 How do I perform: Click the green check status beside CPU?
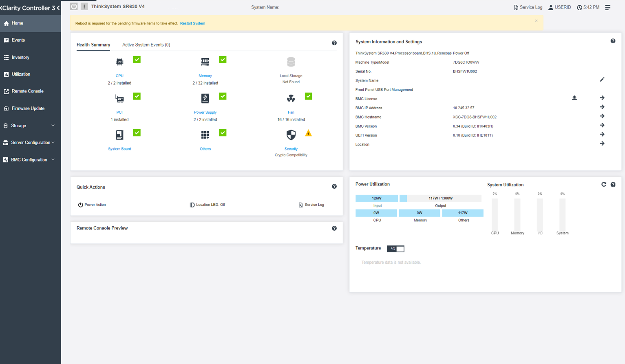point(137,60)
